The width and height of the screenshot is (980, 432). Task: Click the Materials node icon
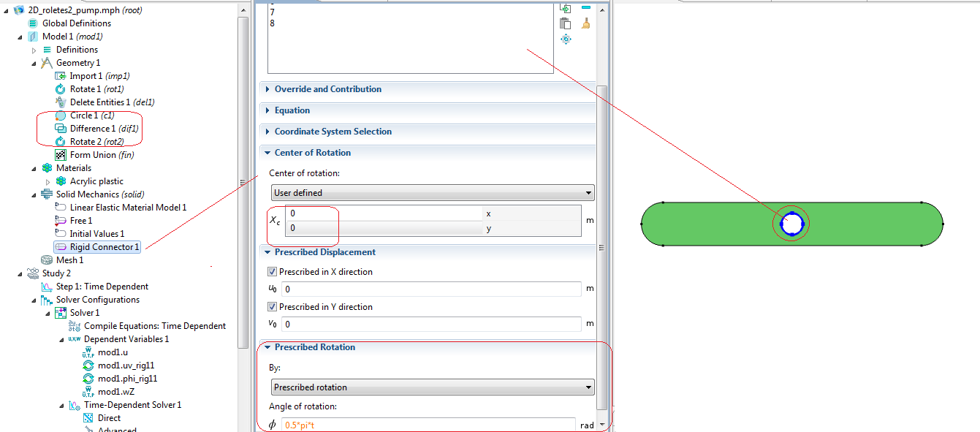(x=48, y=168)
